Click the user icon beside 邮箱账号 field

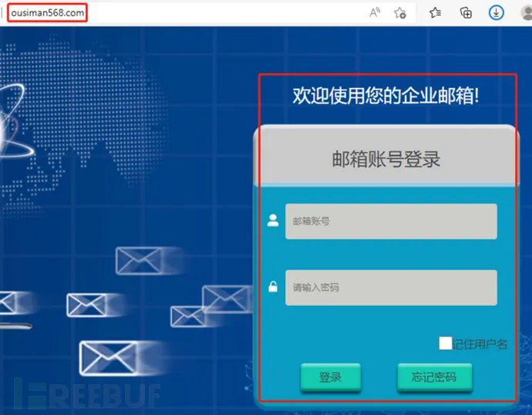click(x=273, y=220)
